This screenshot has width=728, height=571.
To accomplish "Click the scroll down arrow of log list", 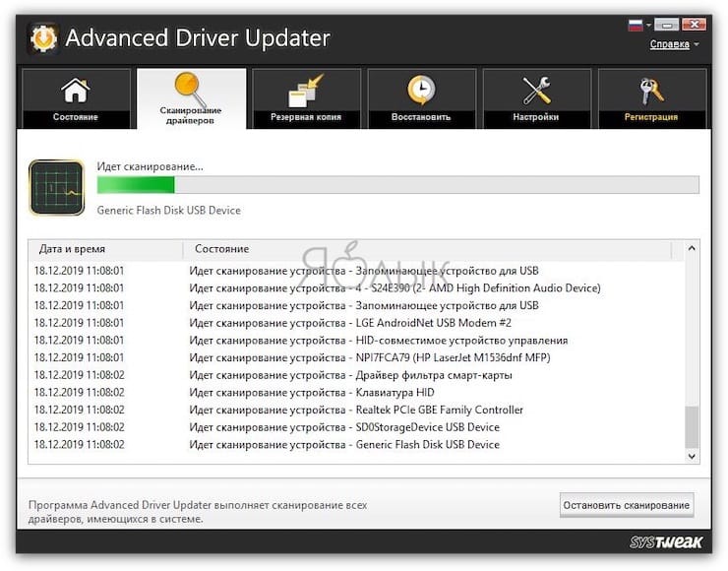I will (x=692, y=456).
